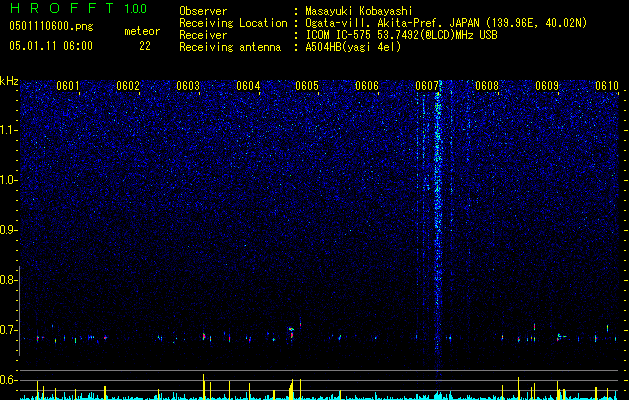Viewport: 629px width, 400px height.
Task: Click the Ogata-vill. Akita-Pref. JAPAN location text
Action: click(x=446, y=23)
